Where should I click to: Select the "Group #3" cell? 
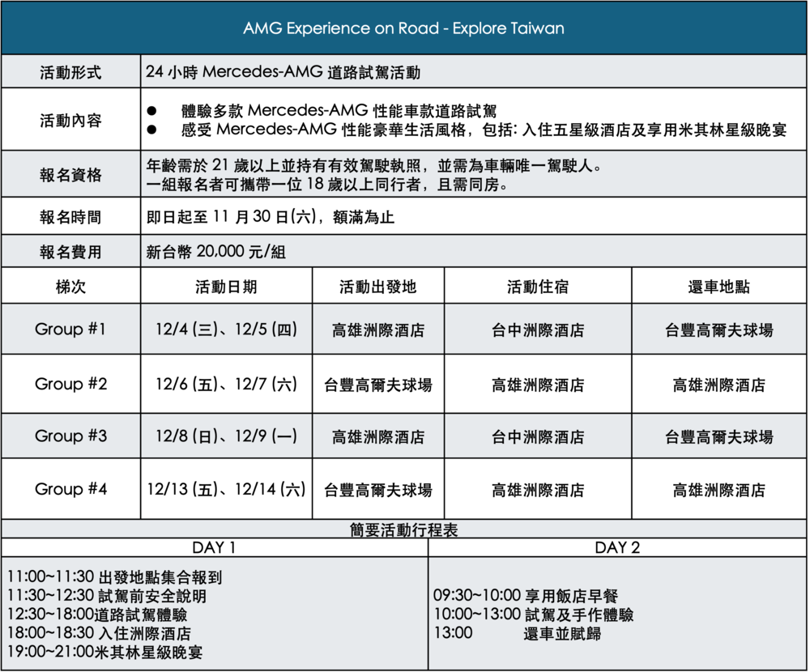pyautogui.click(x=70, y=436)
